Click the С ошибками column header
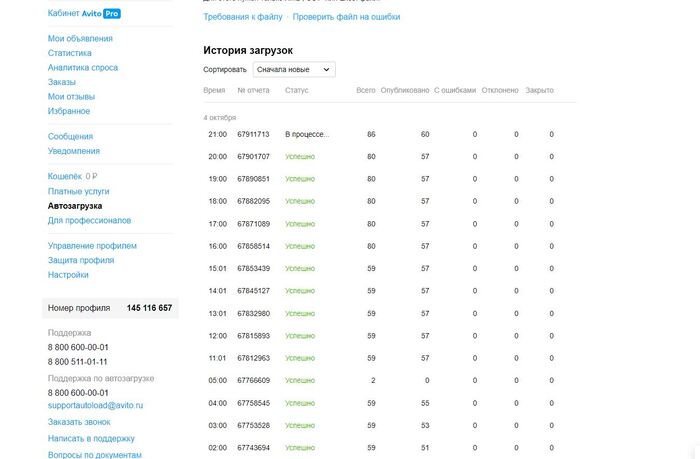The height and width of the screenshot is (459, 700). [455, 90]
